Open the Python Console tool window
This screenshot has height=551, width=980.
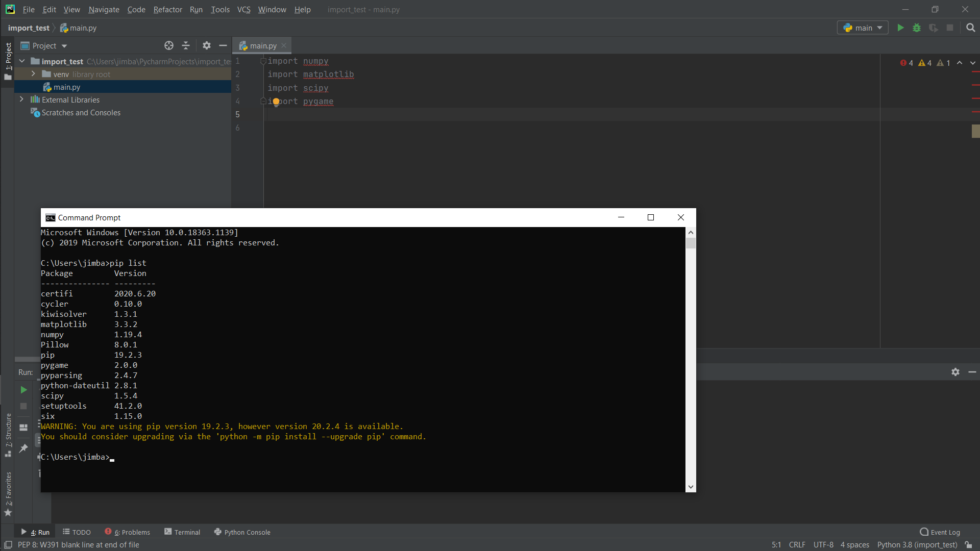(x=242, y=532)
